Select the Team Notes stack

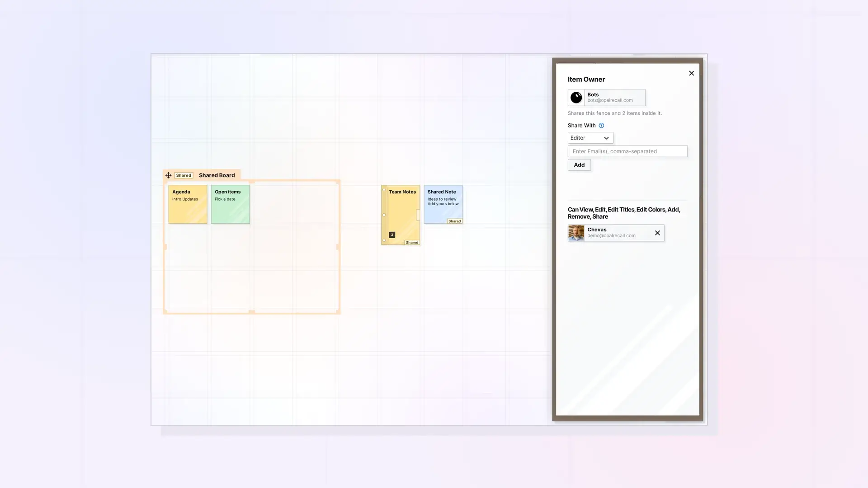[x=401, y=215]
